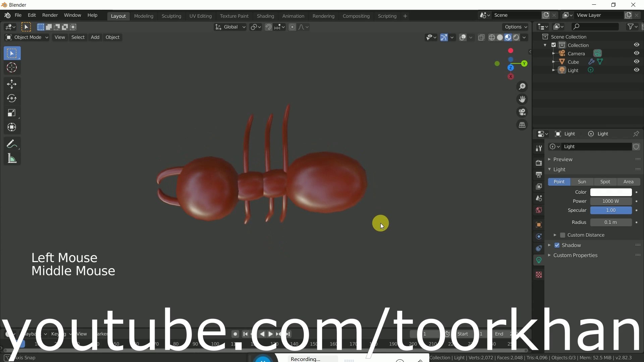The height and width of the screenshot is (362, 644).
Task: Open the Object Mode dropdown
Action: [27, 37]
